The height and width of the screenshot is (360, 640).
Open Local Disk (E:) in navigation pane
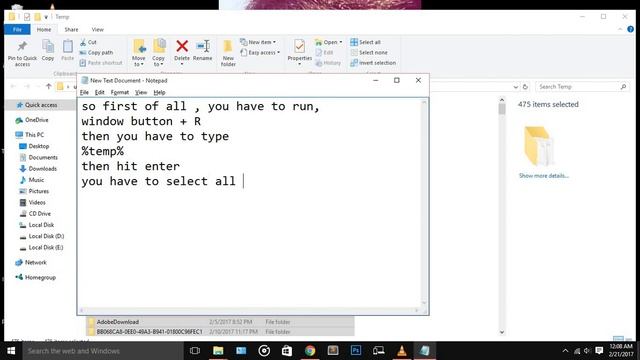pos(41,247)
